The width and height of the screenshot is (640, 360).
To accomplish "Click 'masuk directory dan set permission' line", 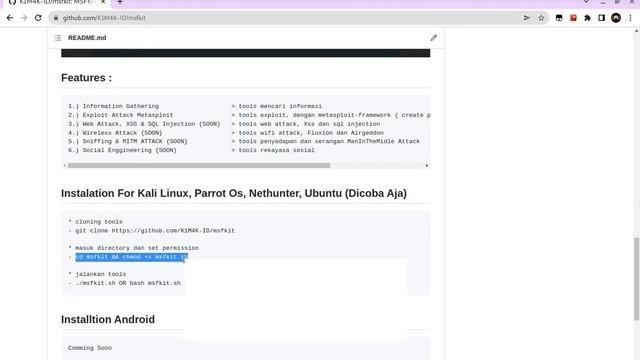I will point(133,248).
